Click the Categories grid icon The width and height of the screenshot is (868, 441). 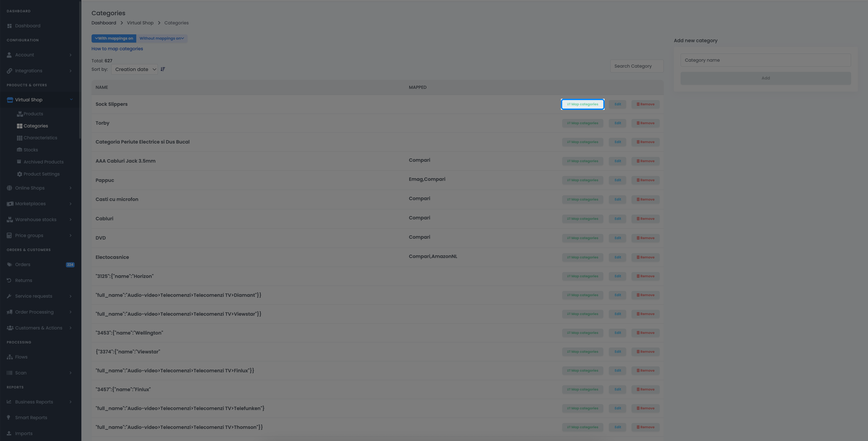tap(19, 126)
